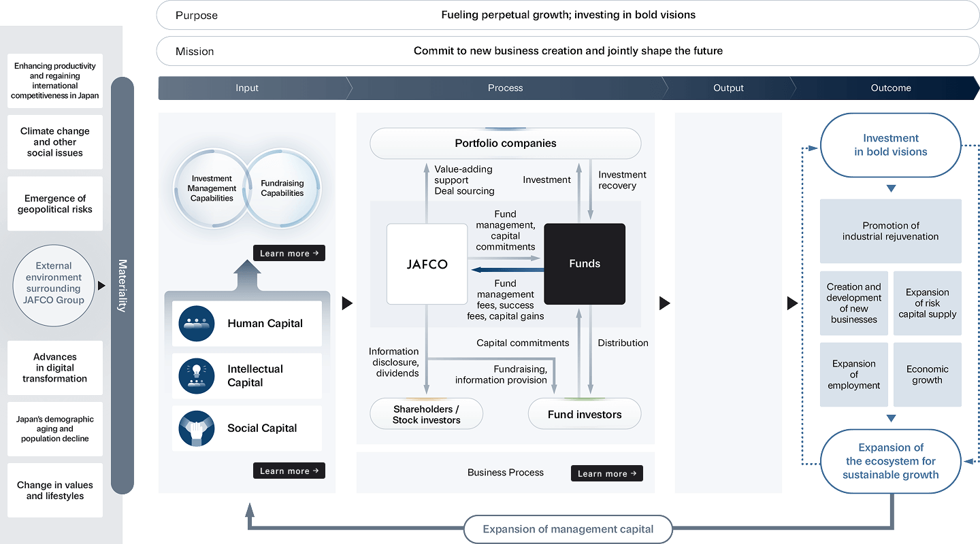Image resolution: width=980 pixels, height=544 pixels.
Task: Click the Intellectual Capital lightbulb icon
Action: [196, 376]
